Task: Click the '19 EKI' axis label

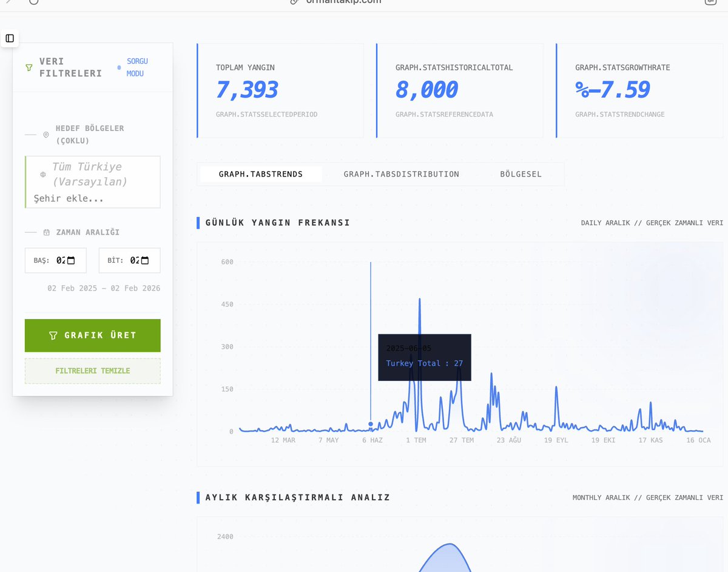Action: point(604,440)
